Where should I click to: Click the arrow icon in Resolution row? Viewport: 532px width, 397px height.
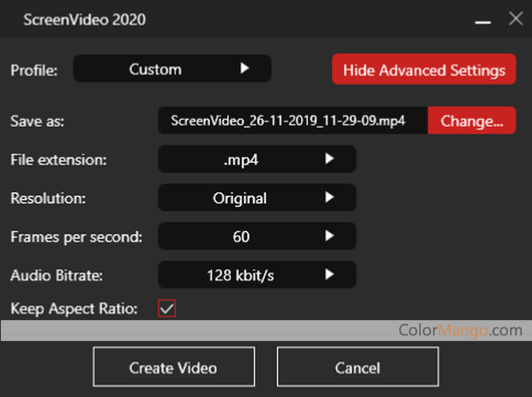pyautogui.click(x=328, y=198)
